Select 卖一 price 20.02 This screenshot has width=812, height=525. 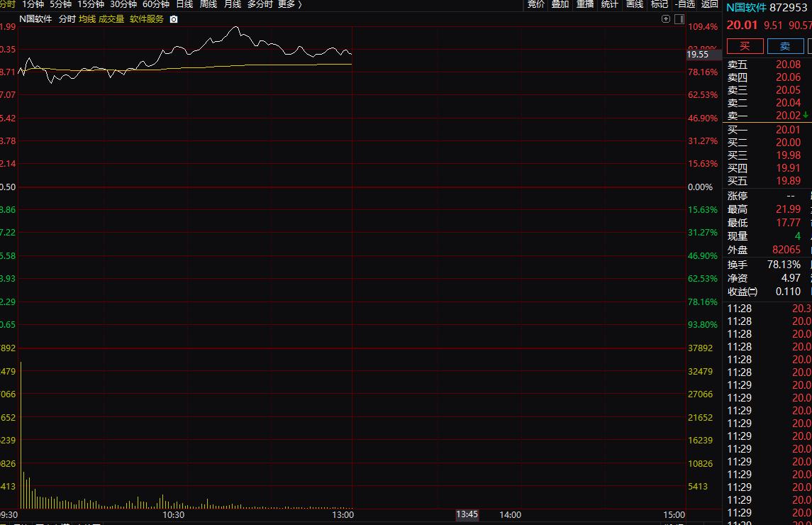(788, 116)
